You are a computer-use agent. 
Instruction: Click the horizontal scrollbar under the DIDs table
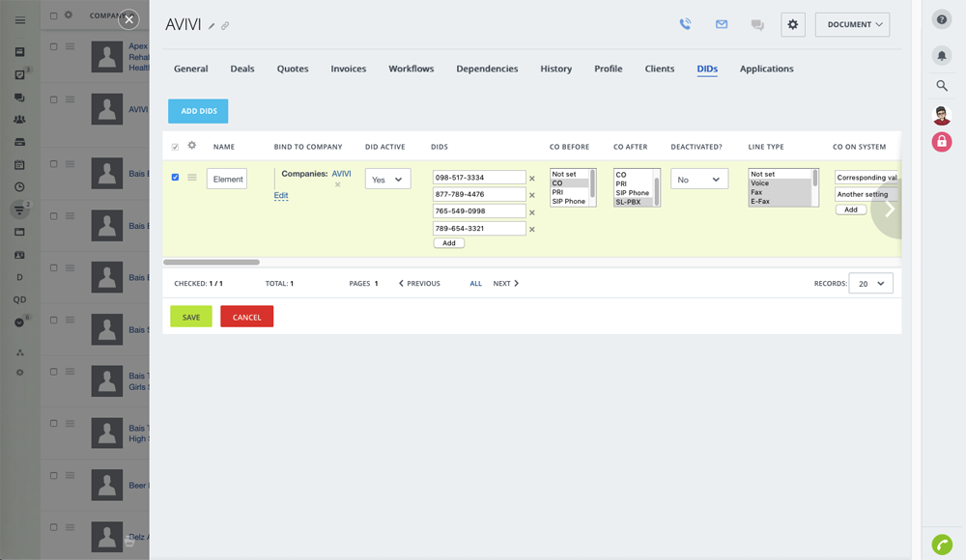[x=212, y=262]
